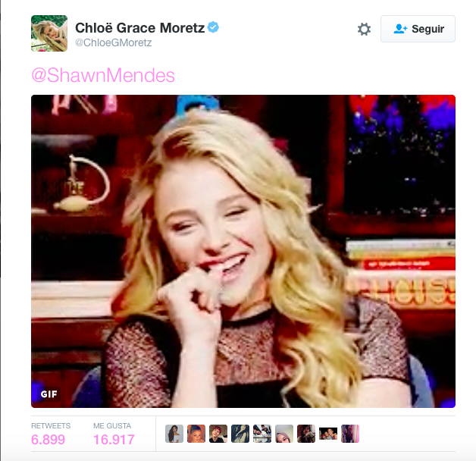
Task: Play the GIF in the tweet
Action: (243, 251)
